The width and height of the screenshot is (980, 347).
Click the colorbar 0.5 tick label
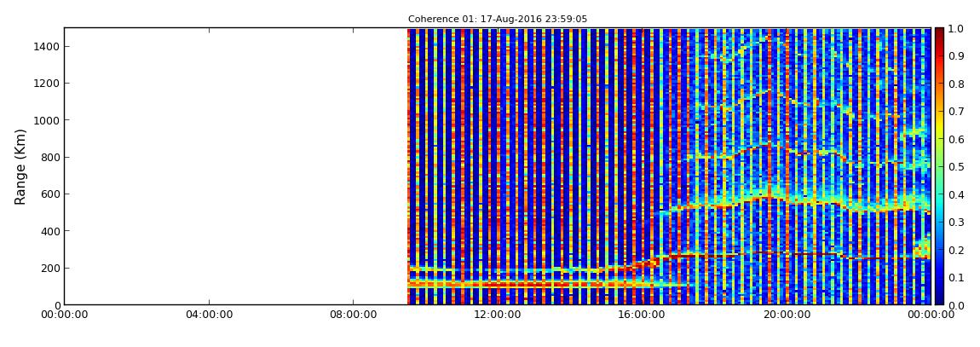955,167
